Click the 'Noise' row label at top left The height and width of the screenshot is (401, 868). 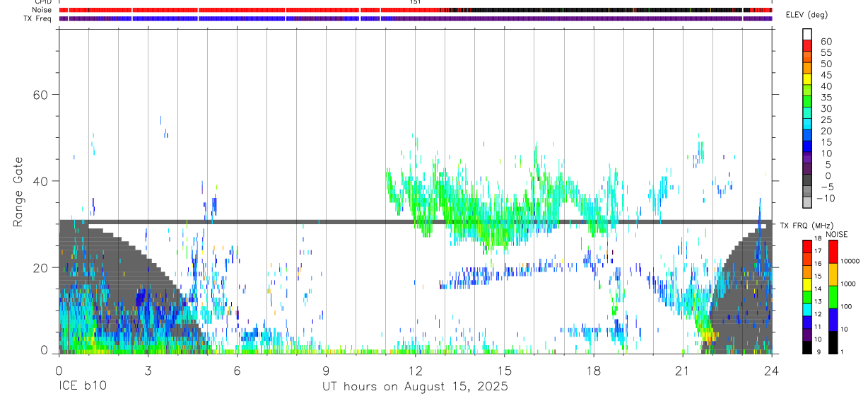pyautogui.click(x=42, y=10)
